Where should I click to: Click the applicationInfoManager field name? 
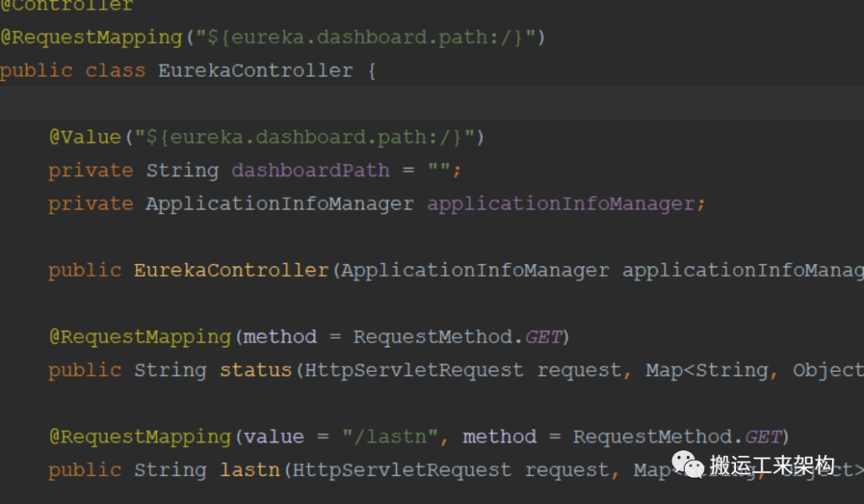pyautogui.click(x=561, y=204)
